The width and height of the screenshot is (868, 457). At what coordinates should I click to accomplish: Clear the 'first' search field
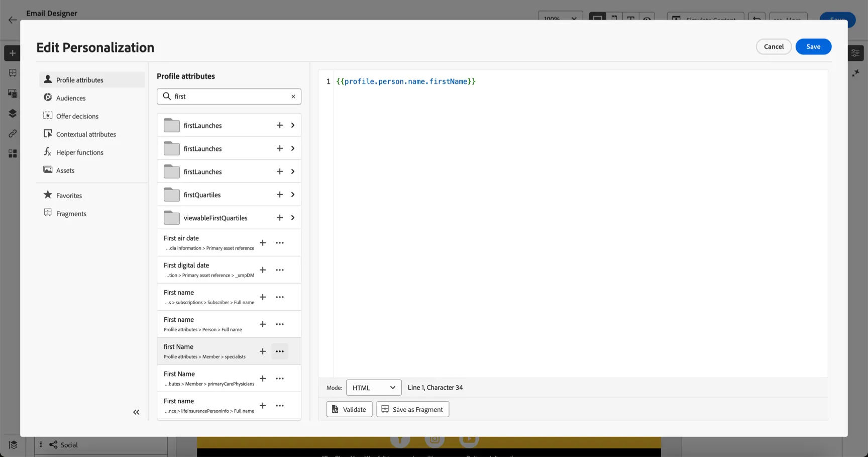pyautogui.click(x=293, y=97)
